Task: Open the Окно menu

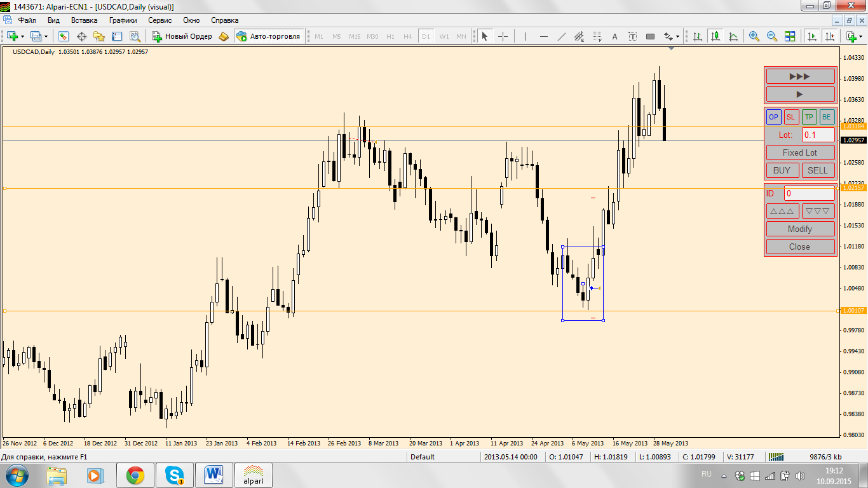Action: (191, 20)
